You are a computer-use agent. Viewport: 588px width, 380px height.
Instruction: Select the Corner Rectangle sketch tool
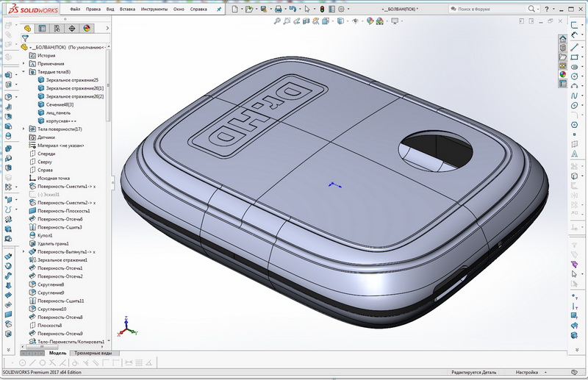[574, 57]
